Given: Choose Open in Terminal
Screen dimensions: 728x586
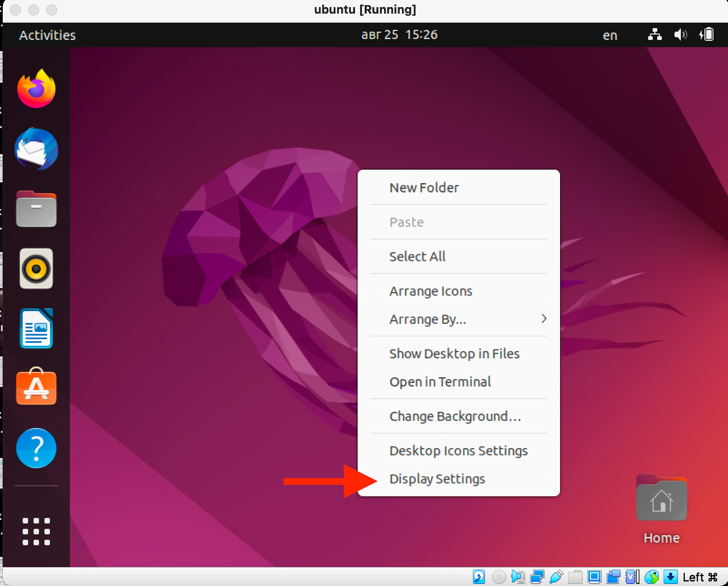Looking at the screenshot, I should click(x=440, y=382).
